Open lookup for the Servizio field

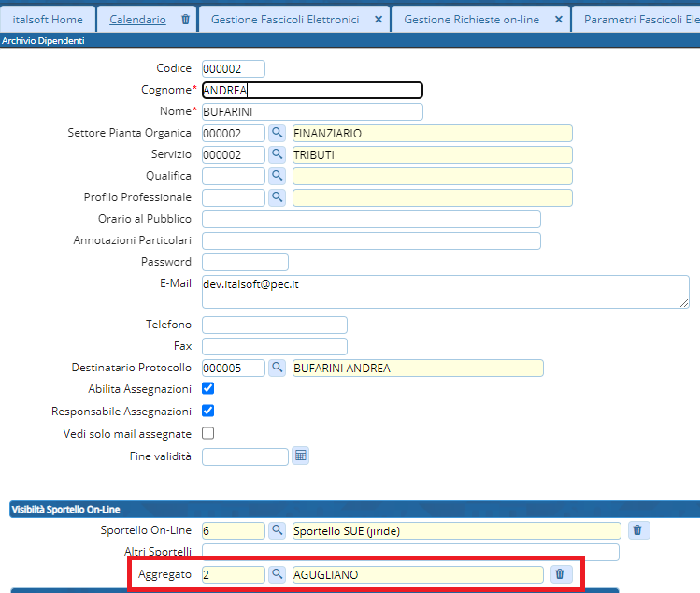(278, 154)
